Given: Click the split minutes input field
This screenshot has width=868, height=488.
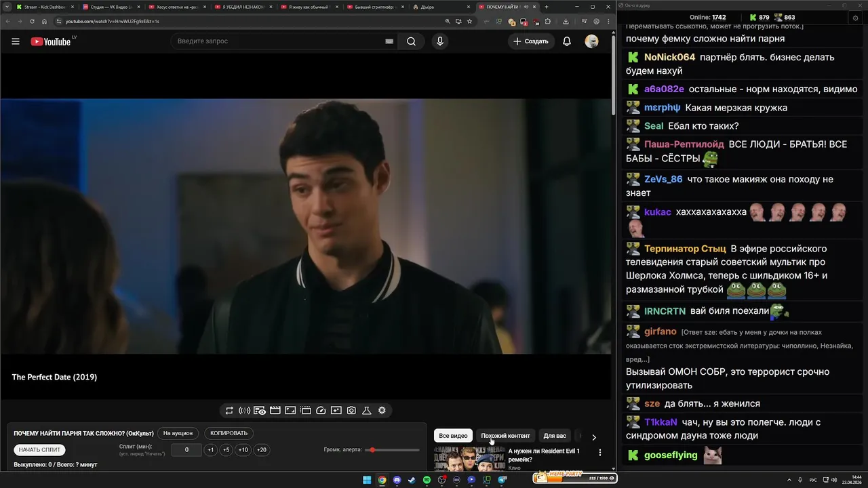Looking at the screenshot, I should tap(186, 450).
